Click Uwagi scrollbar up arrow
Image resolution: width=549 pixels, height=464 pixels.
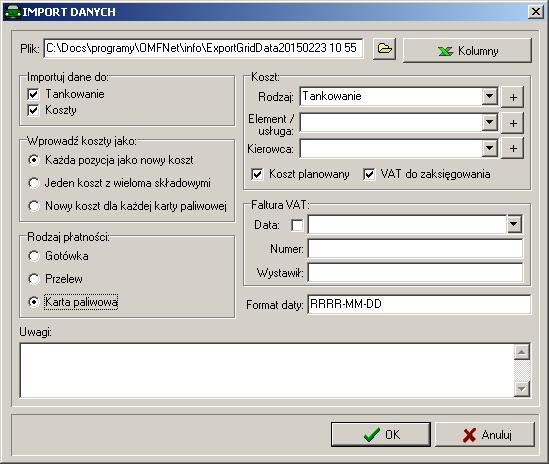522,352
